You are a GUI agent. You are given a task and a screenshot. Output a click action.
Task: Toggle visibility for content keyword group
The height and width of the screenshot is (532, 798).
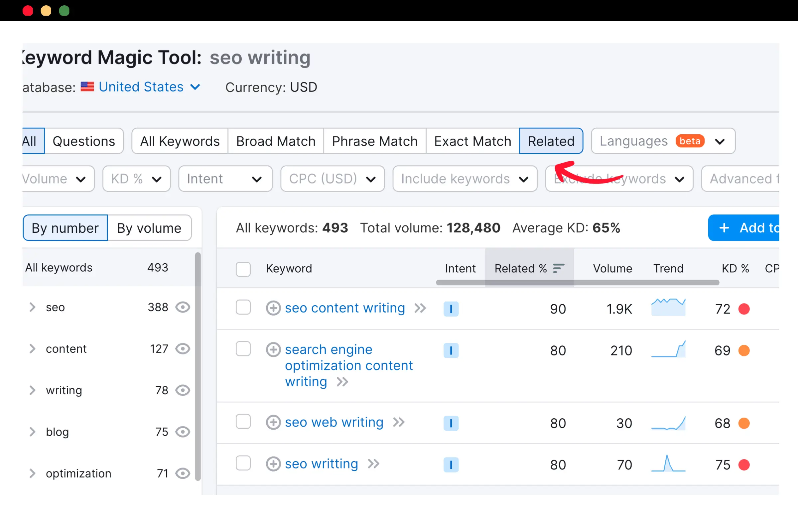click(182, 349)
